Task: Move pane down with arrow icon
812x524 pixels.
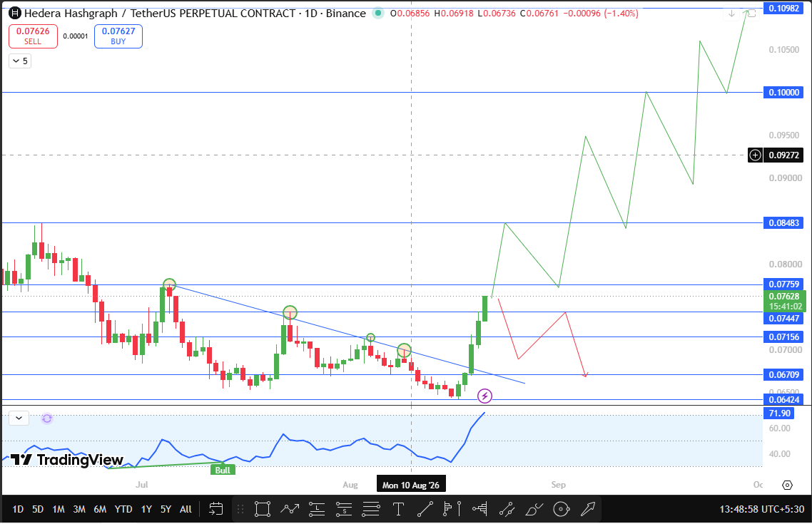Action: [731, 14]
